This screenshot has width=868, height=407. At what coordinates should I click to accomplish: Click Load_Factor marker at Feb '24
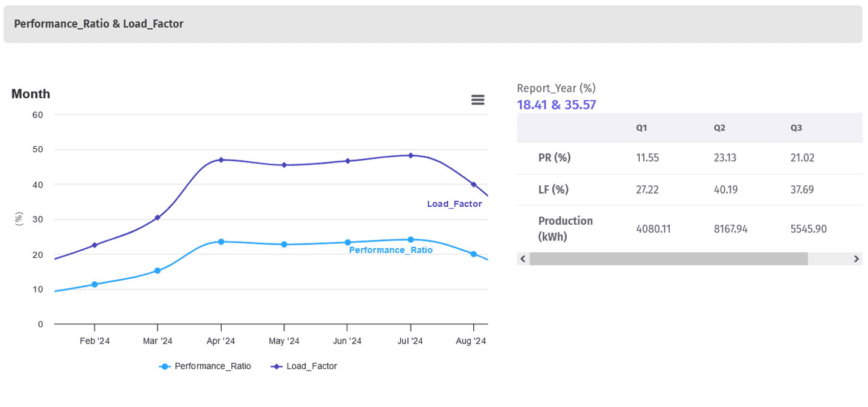click(x=95, y=245)
